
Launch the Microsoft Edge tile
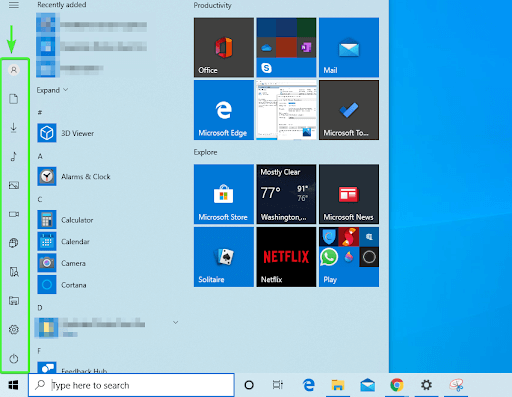(224, 110)
